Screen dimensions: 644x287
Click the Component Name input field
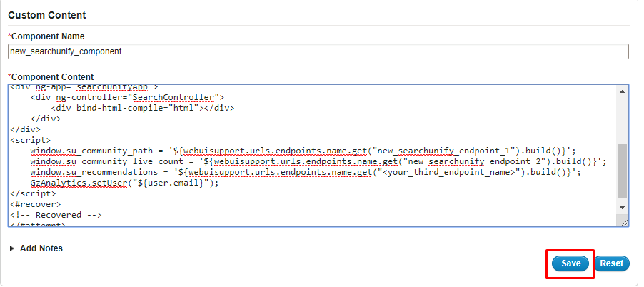pyautogui.click(x=318, y=51)
